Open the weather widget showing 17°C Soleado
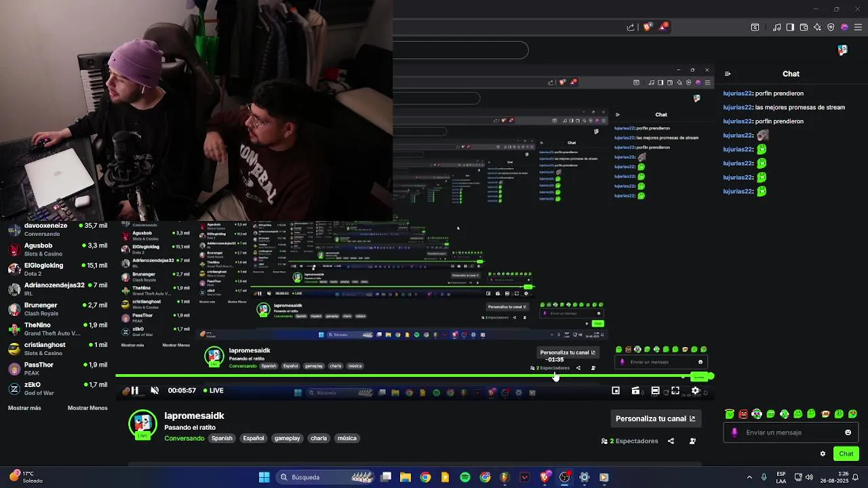This screenshot has width=868, height=488. (x=26, y=477)
